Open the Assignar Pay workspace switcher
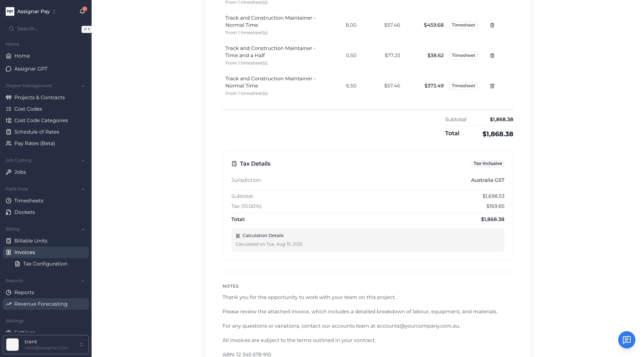The image size is (644, 357). (54, 11)
